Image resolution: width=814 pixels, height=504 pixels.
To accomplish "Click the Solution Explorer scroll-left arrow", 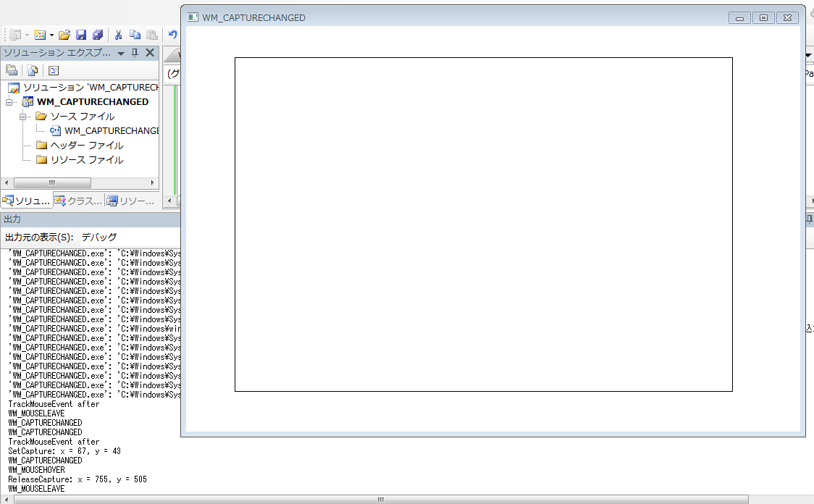I will 7,182.
